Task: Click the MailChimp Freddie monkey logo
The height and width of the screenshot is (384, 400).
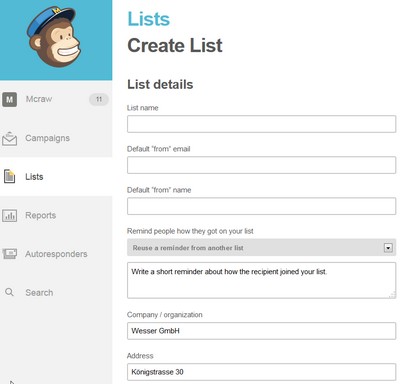Action: tap(53, 36)
